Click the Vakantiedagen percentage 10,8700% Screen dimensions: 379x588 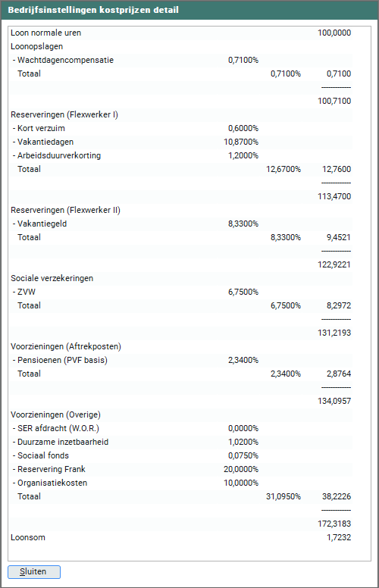241,142
